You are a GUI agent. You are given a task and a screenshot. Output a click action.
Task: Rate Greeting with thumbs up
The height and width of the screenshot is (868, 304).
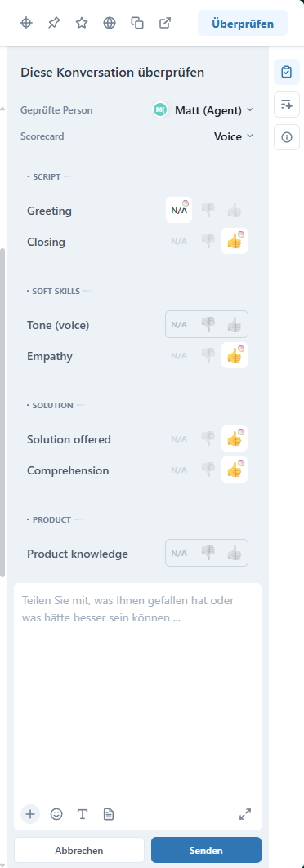(x=235, y=211)
